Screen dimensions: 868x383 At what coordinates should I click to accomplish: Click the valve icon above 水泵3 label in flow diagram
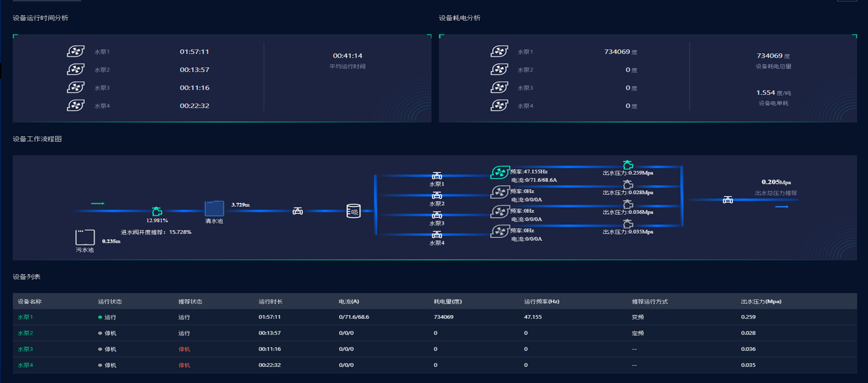(437, 215)
